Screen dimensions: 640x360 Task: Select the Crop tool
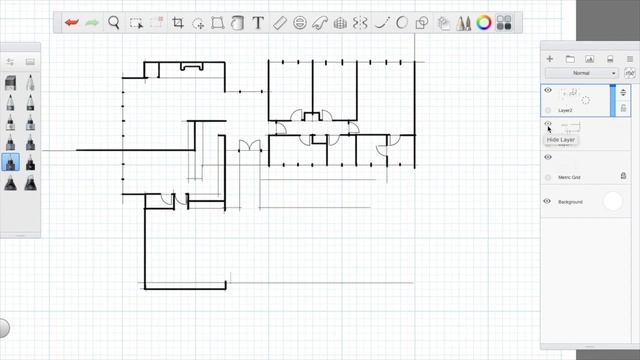pyautogui.click(x=178, y=22)
